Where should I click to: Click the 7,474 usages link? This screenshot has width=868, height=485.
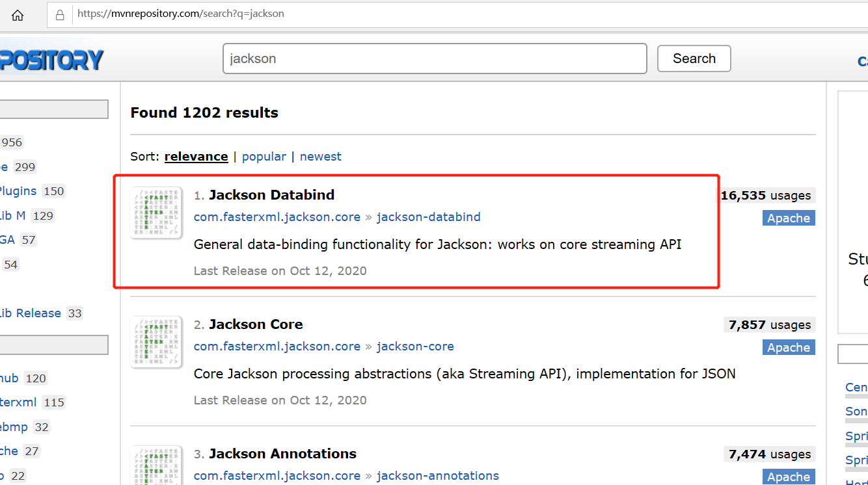[x=770, y=454]
